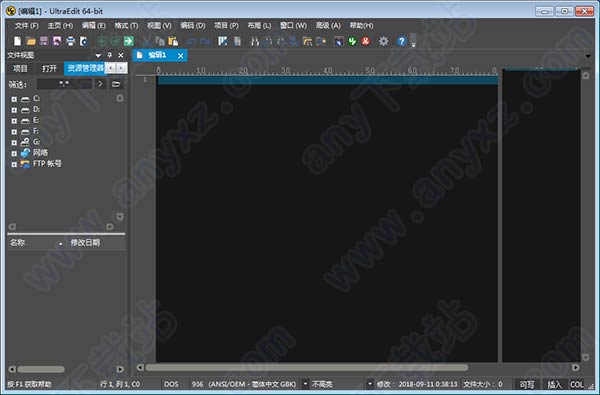
Task: Click the New file toolbar icon
Action: coord(17,41)
